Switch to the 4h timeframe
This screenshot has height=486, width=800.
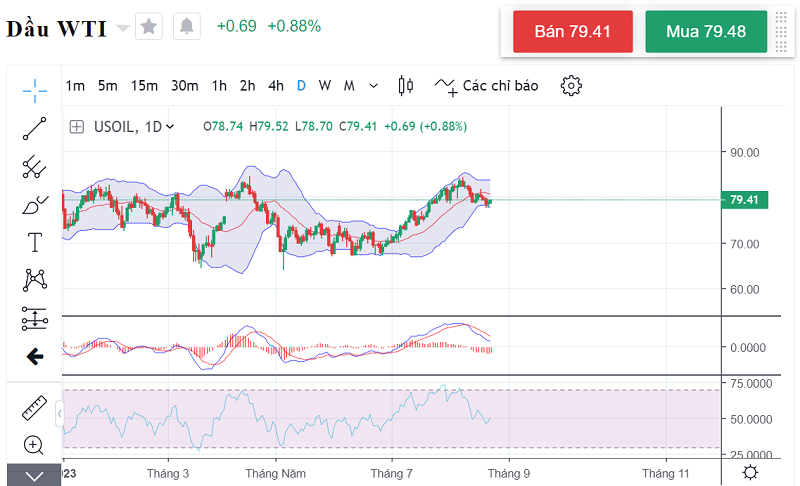pyautogui.click(x=276, y=86)
